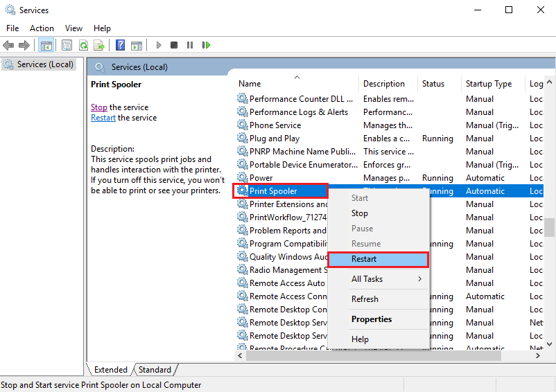This screenshot has width=556, height=392.
Task: Toggle Show/Hide Console Tree toolbar icon
Action: click(46, 45)
